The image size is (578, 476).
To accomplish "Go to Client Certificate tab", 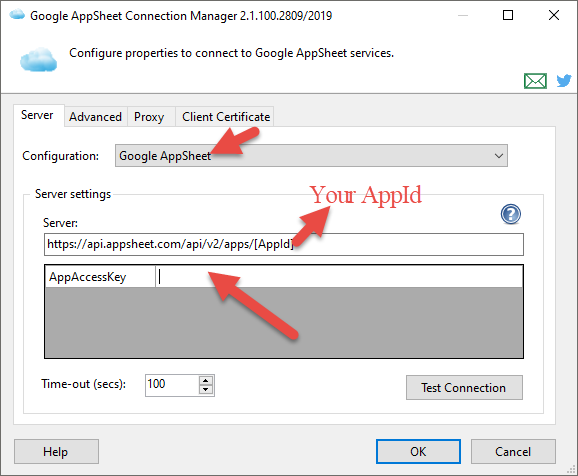I will [x=226, y=117].
